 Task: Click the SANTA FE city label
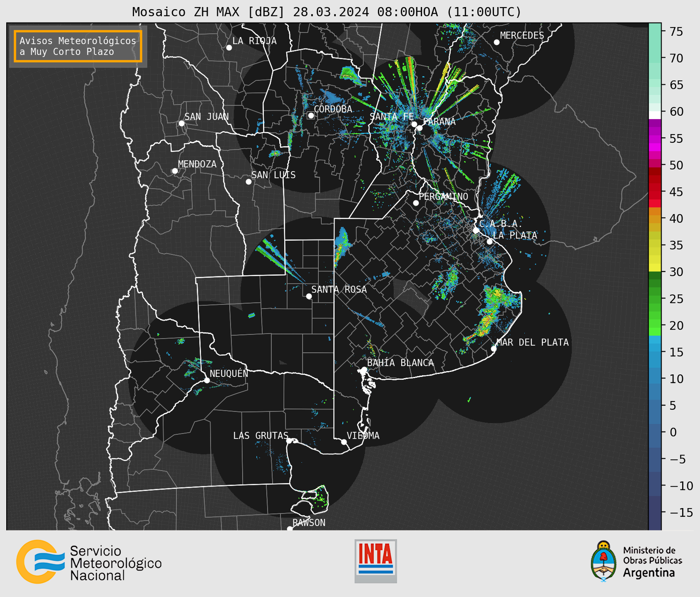pyautogui.click(x=392, y=117)
